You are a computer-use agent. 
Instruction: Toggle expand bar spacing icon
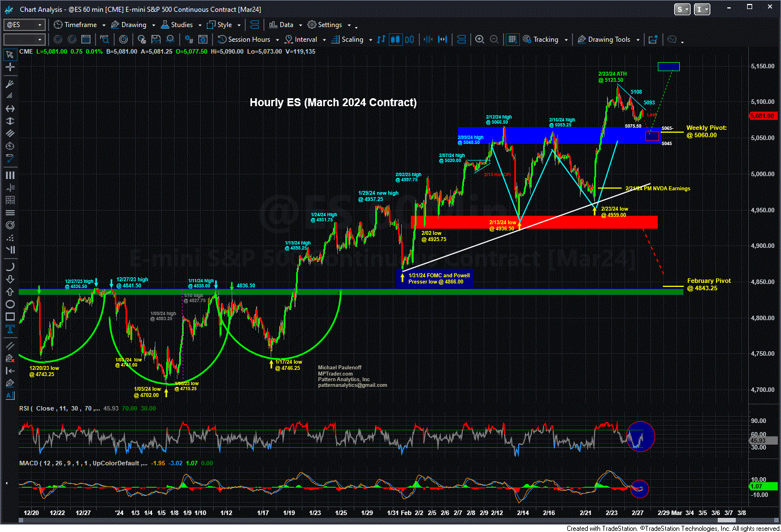[443, 40]
